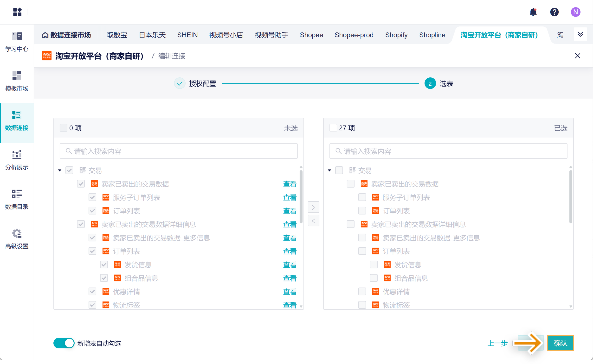
Task: Click 查看 for 组合品信息
Action: (x=290, y=278)
